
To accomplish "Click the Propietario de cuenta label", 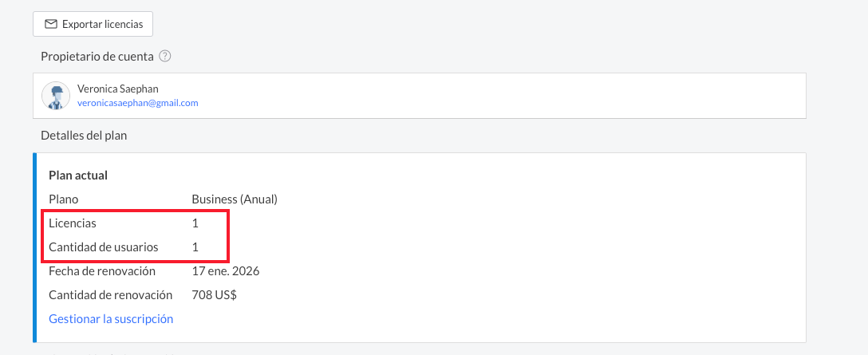I will tap(97, 57).
